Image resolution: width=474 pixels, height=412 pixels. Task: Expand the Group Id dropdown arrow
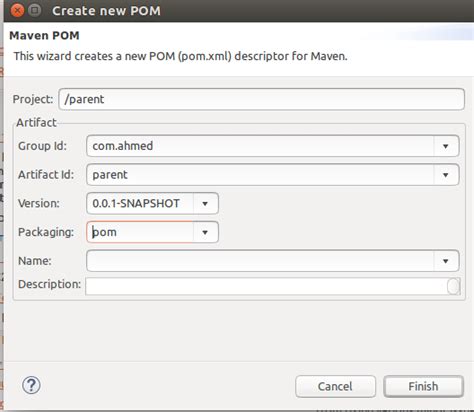point(446,146)
